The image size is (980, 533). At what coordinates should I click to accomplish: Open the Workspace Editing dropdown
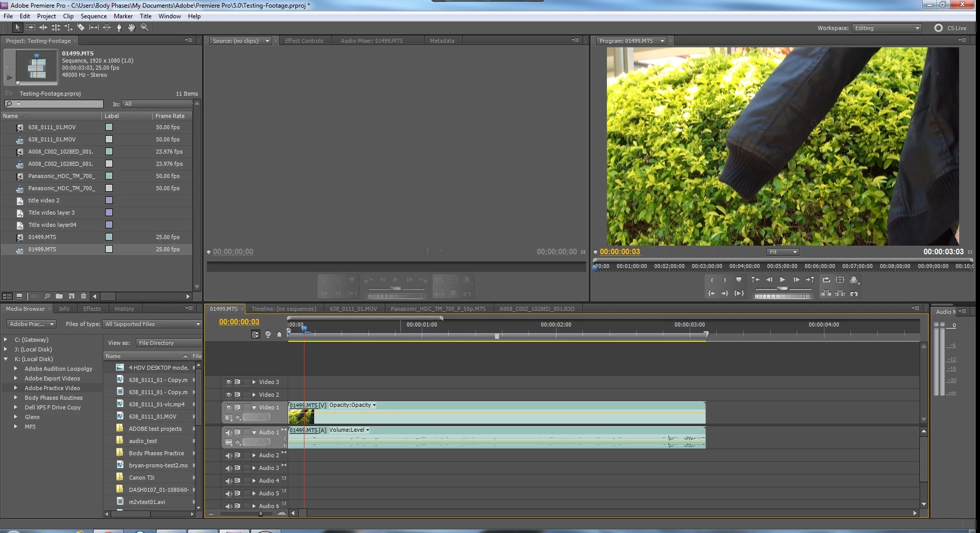pos(886,28)
